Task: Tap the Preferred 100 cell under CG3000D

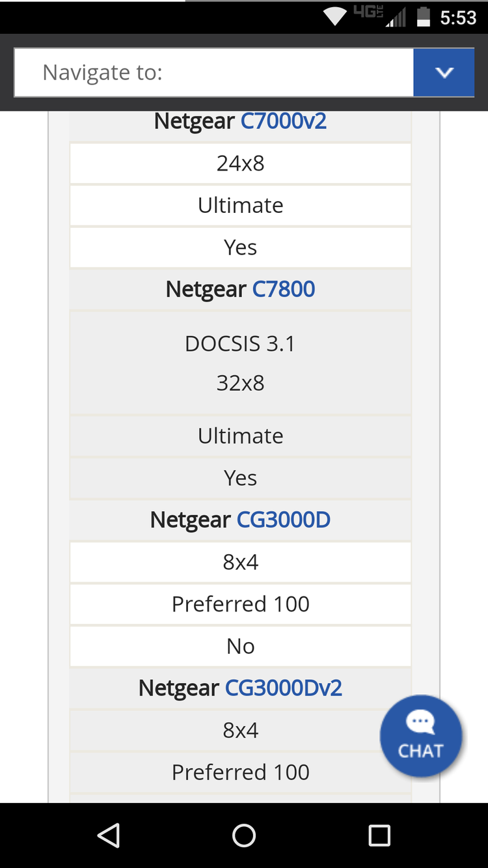Action: click(240, 604)
